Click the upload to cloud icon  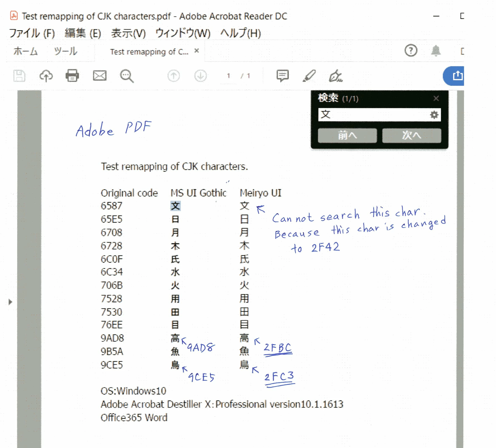click(46, 76)
